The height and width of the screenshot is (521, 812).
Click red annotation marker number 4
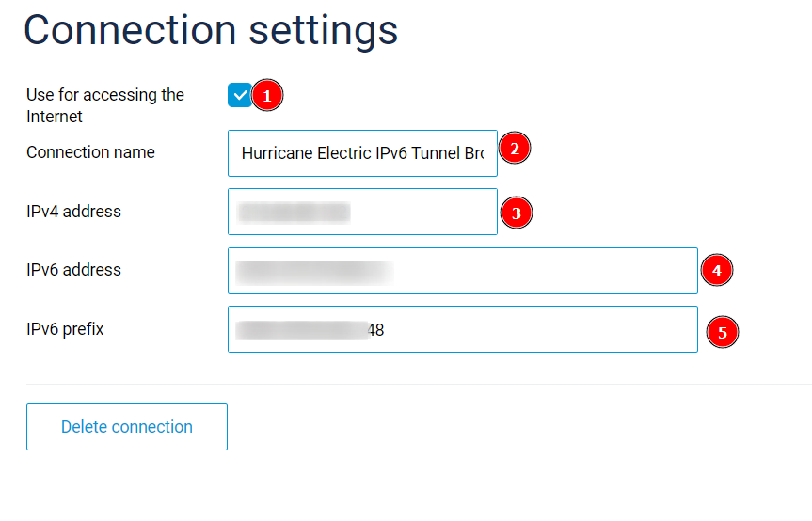pos(716,271)
